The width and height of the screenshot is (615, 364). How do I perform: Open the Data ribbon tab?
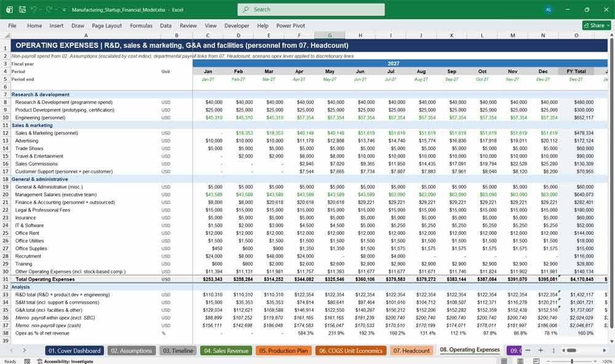pos(165,25)
